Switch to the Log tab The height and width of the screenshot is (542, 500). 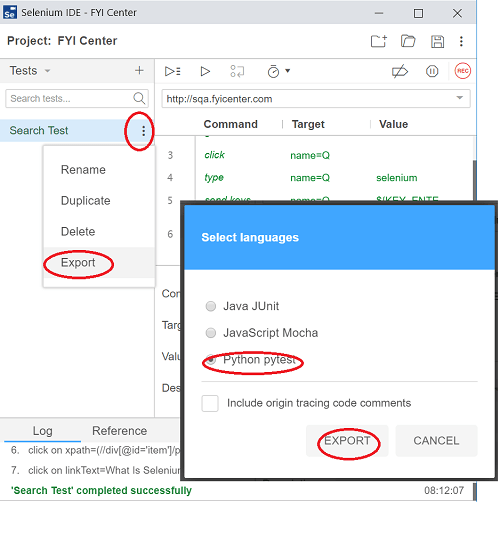click(43, 431)
